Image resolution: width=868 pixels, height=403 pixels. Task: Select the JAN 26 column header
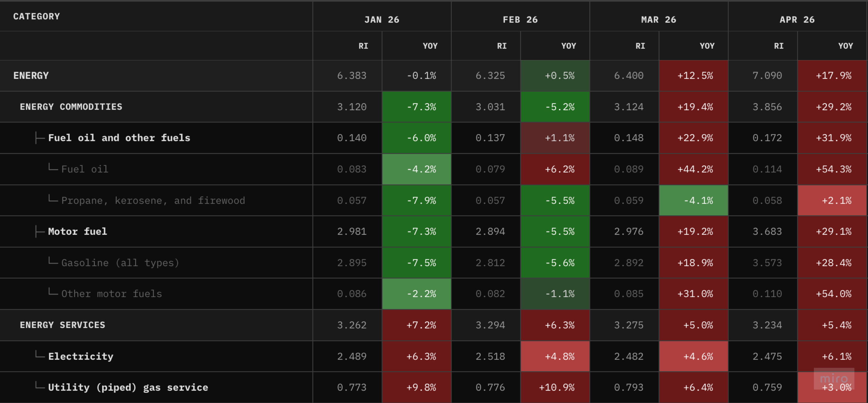382,20
